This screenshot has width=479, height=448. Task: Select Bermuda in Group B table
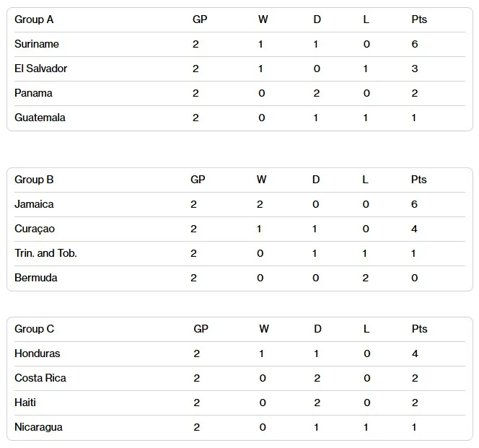[x=36, y=278]
